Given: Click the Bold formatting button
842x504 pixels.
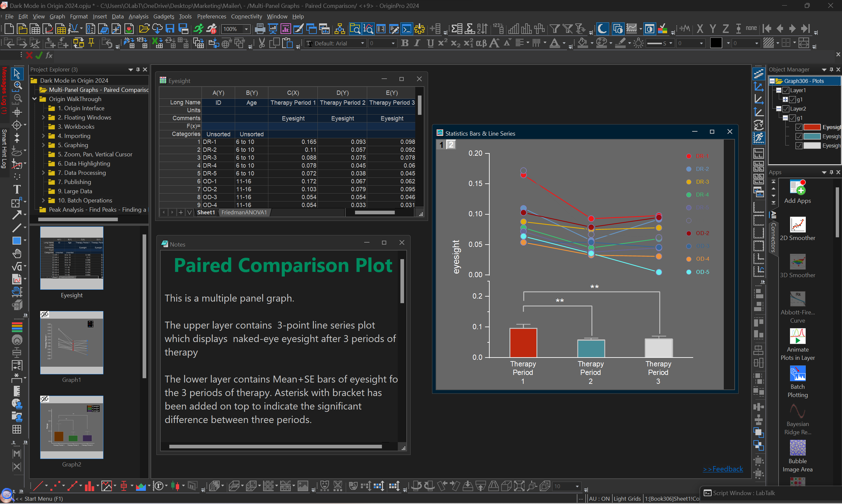Looking at the screenshot, I should pyautogui.click(x=404, y=43).
